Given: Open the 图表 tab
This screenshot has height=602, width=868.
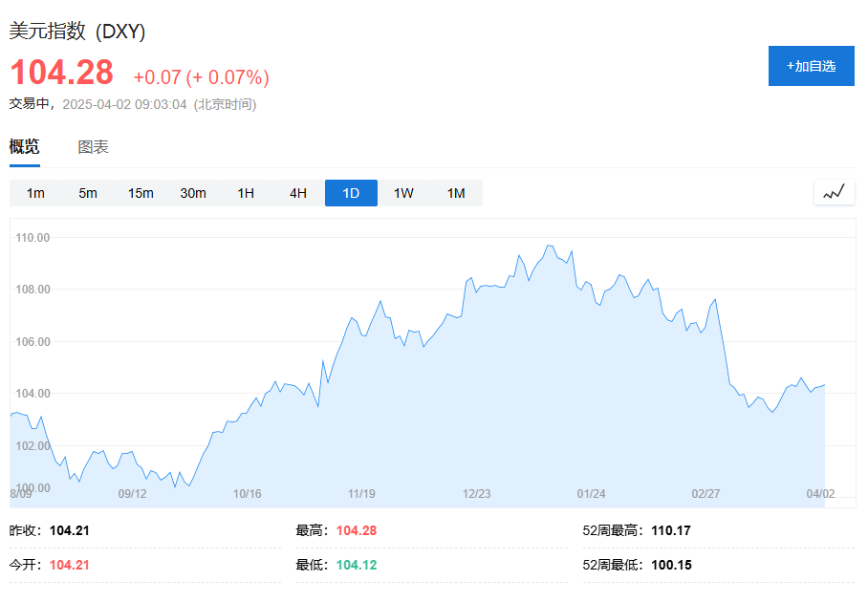Looking at the screenshot, I should pyautogui.click(x=93, y=147).
